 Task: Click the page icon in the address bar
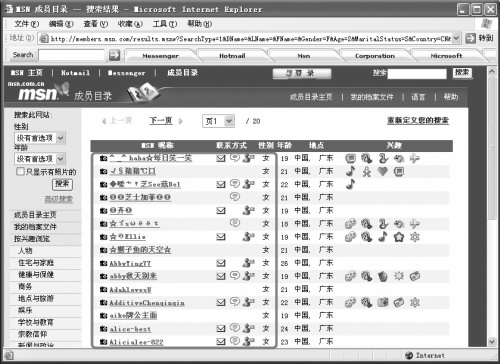(x=44, y=39)
